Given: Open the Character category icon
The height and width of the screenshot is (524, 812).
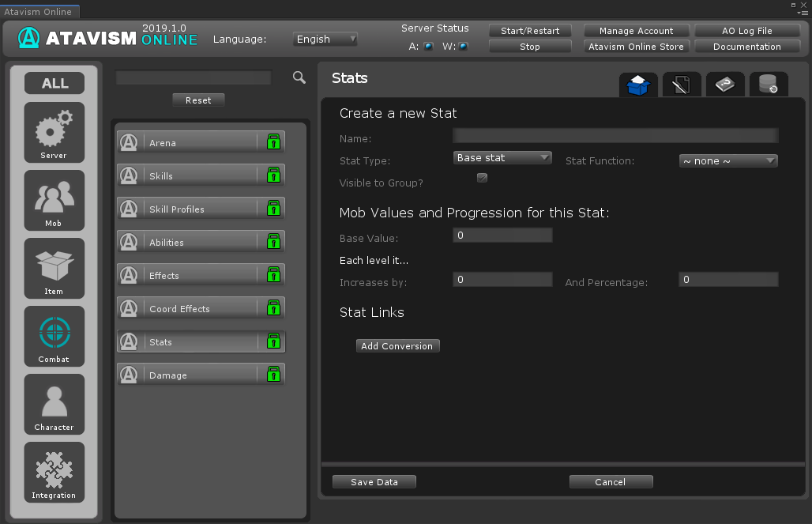Looking at the screenshot, I should pos(54,404).
